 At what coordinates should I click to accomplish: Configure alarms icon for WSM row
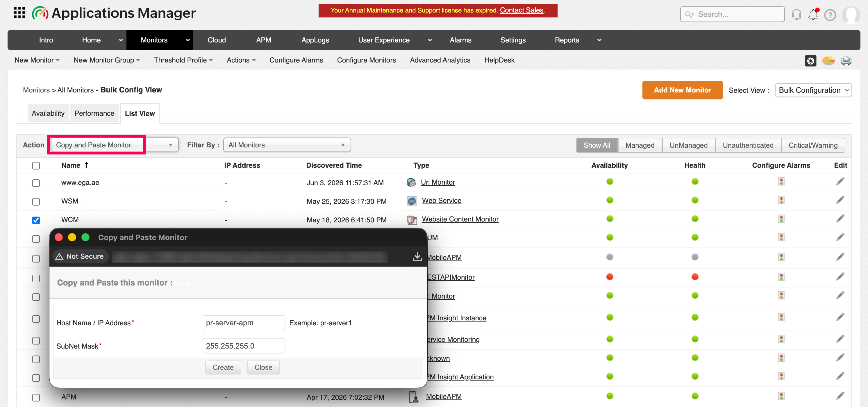coord(781,200)
